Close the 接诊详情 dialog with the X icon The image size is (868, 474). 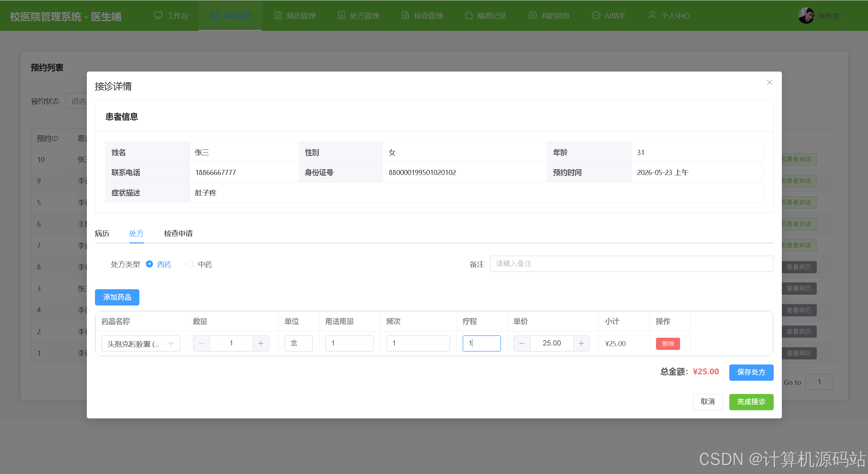coord(769,82)
